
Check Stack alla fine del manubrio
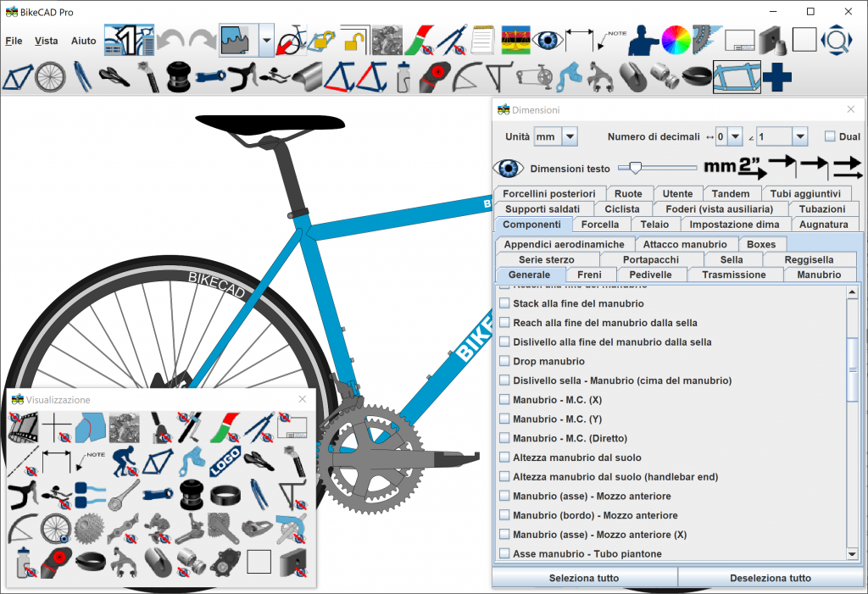tap(504, 303)
